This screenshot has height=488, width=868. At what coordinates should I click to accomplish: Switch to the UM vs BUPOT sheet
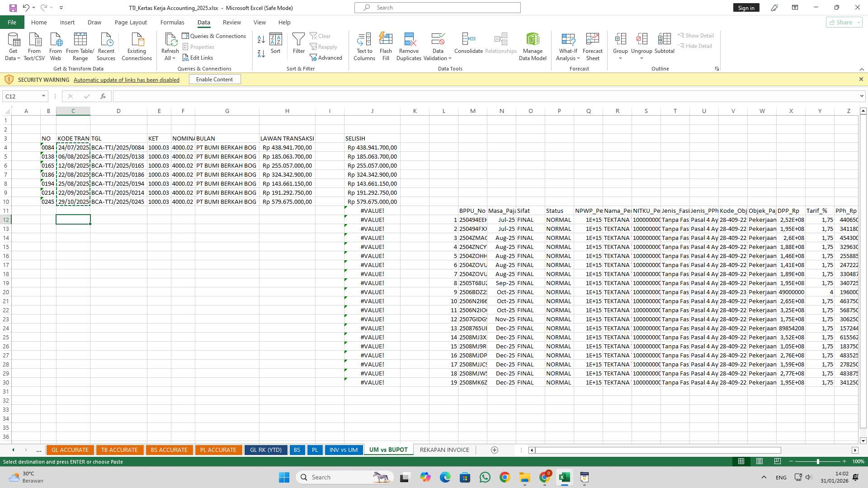click(x=388, y=450)
